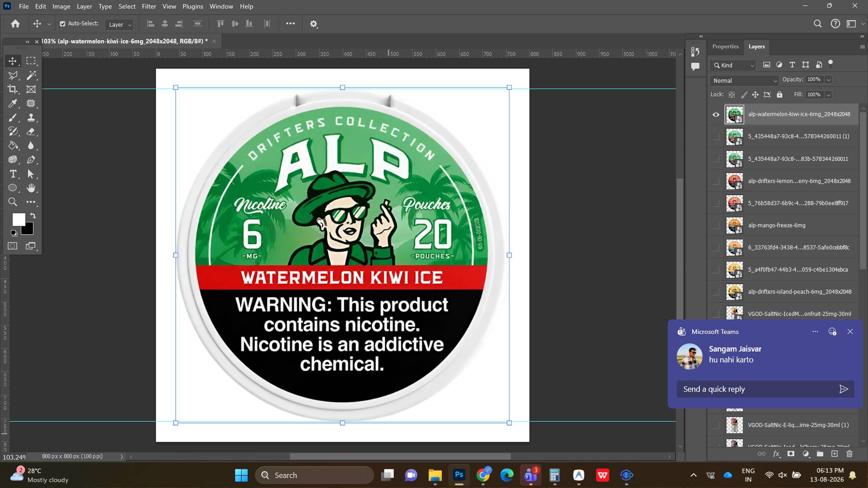Pick the Clone Stamp tool

[31, 117]
